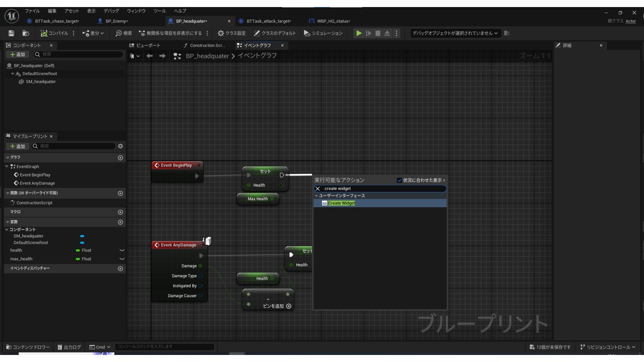Viewport: 644px width, 362px height.
Task: Toggle 状況に合わせた表示 context sensitive checkbox
Action: (x=399, y=180)
